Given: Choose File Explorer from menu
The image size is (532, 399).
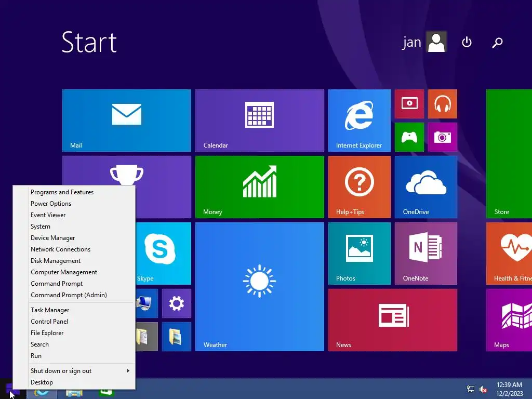Looking at the screenshot, I should tap(74, 333).
